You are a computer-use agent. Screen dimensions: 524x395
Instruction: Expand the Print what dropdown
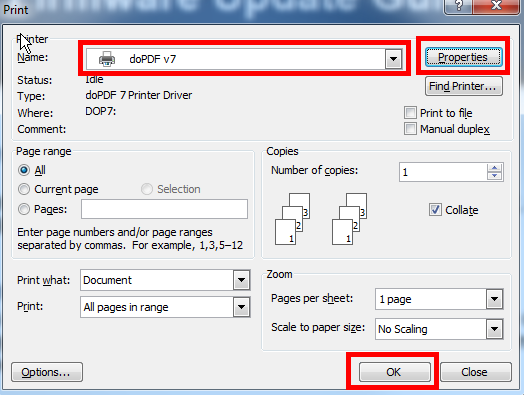[x=242, y=280]
